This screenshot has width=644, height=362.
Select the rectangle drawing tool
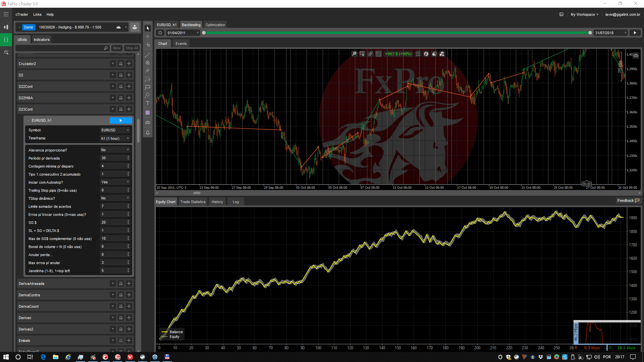point(148,87)
